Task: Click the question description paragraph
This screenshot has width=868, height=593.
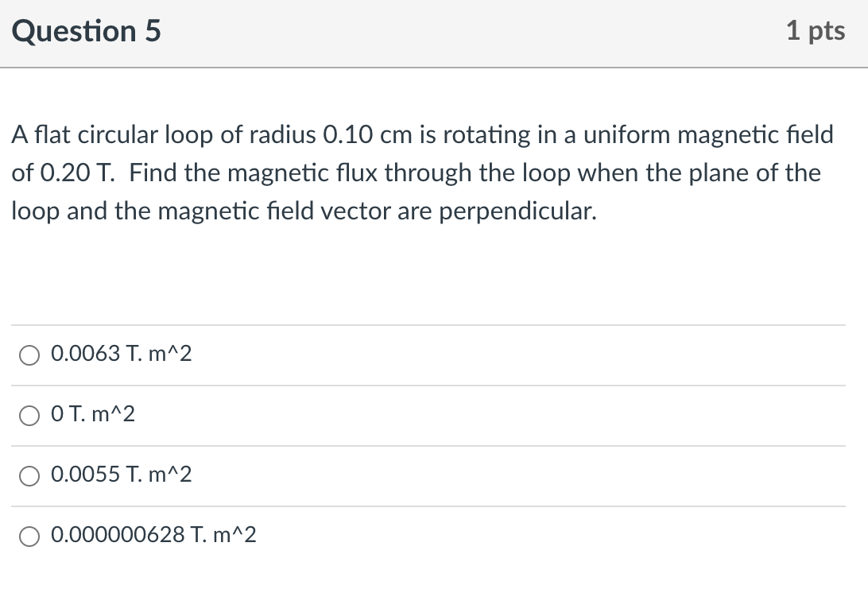Action: tap(421, 172)
